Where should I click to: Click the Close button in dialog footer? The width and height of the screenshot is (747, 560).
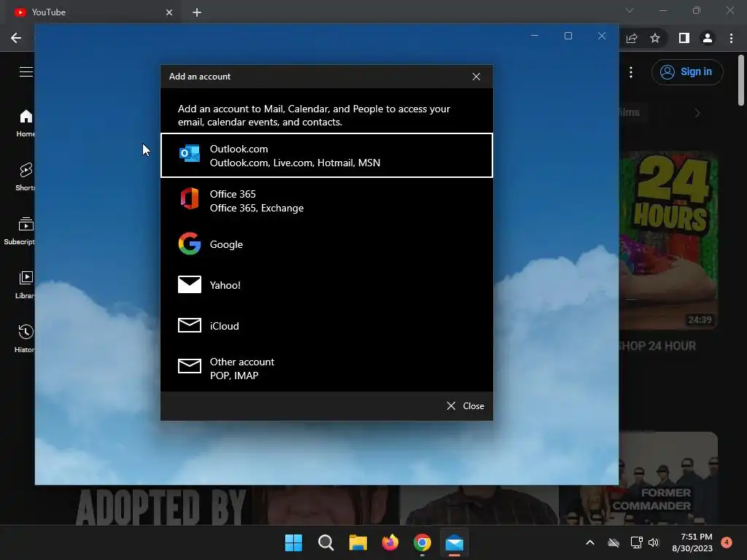[x=465, y=405]
